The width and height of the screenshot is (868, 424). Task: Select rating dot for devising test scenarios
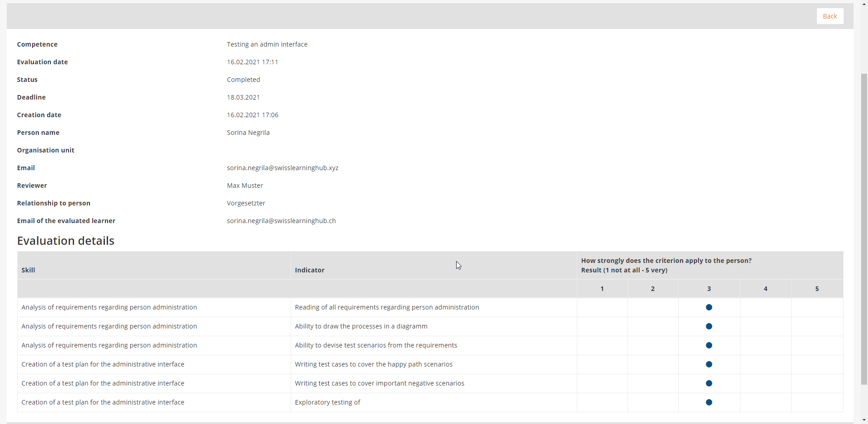coord(709,345)
